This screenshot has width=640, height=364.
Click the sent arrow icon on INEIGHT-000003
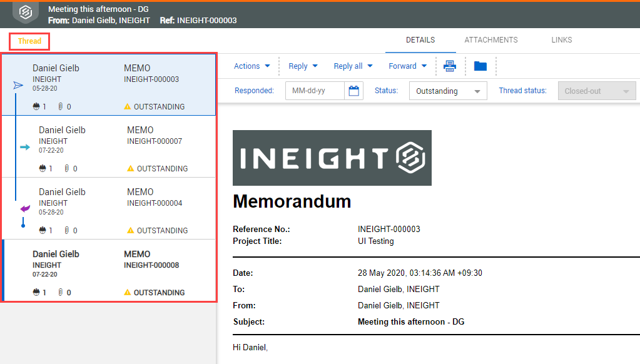18,85
